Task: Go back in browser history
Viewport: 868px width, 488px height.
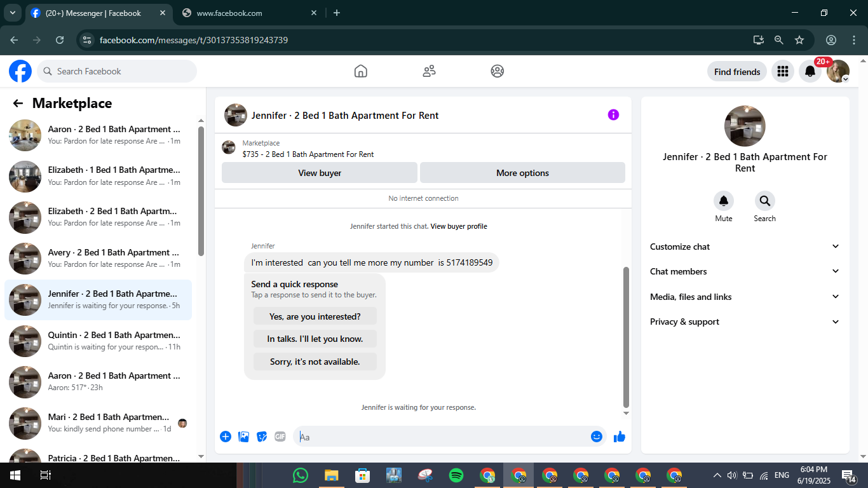Action: coord(15,40)
